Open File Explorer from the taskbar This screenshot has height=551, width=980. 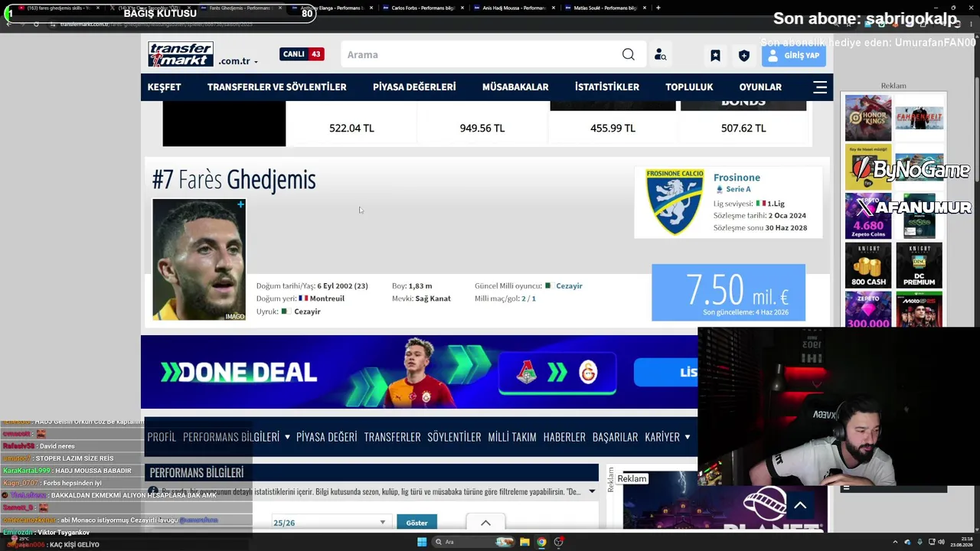point(524,542)
